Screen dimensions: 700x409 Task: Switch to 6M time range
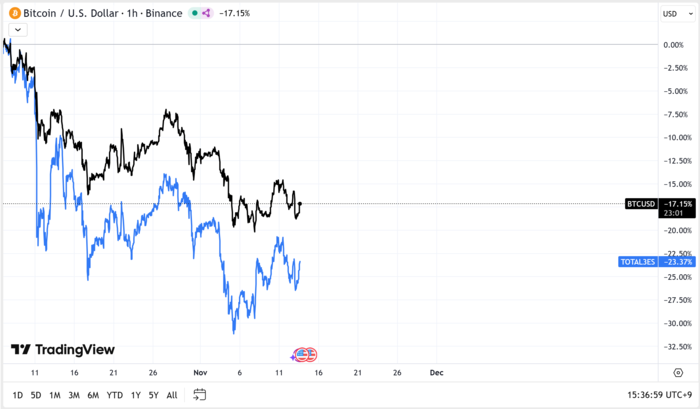[x=93, y=394]
